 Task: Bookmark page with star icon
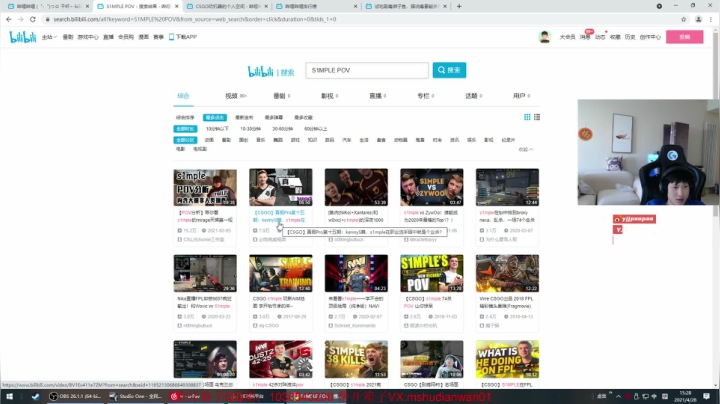point(683,19)
